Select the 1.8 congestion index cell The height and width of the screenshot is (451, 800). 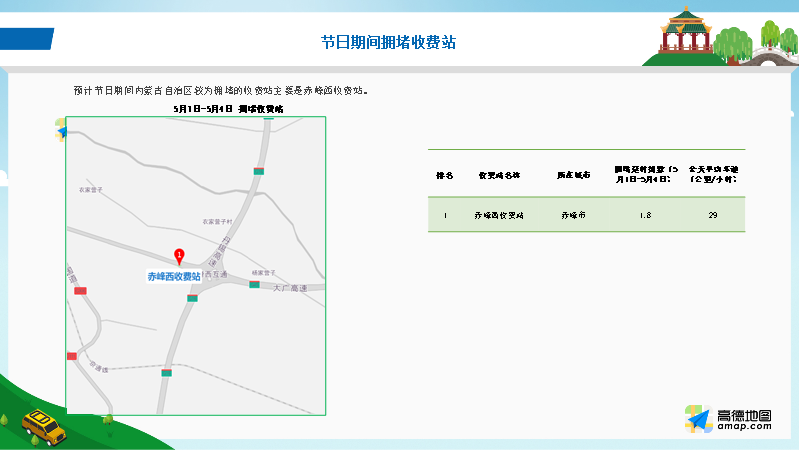[x=645, y=215]
